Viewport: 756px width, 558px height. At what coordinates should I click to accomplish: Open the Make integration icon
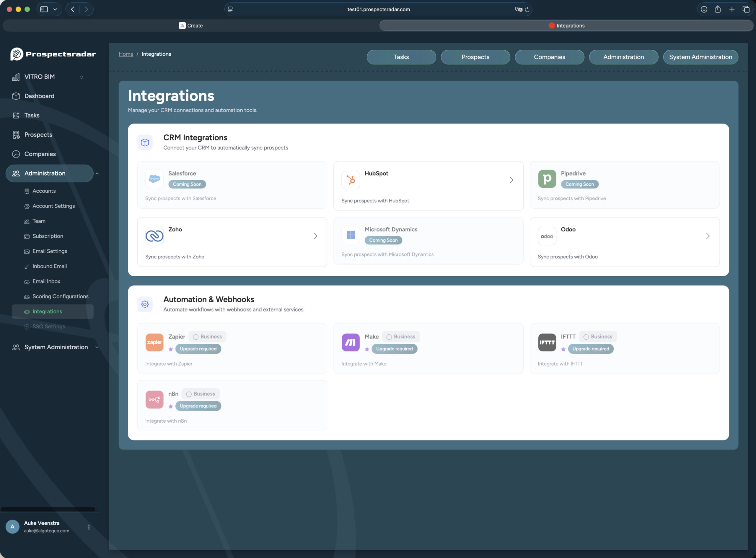click(x=350, y=342)
